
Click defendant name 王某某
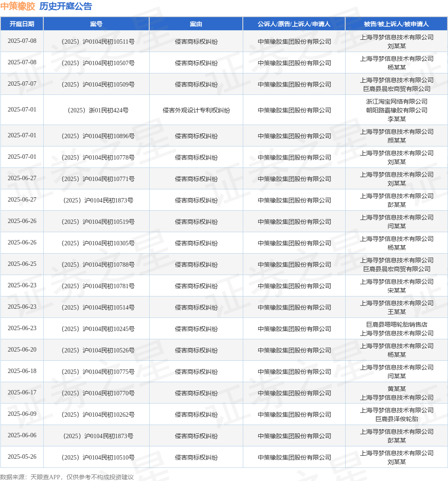click(x=396, y=312)
